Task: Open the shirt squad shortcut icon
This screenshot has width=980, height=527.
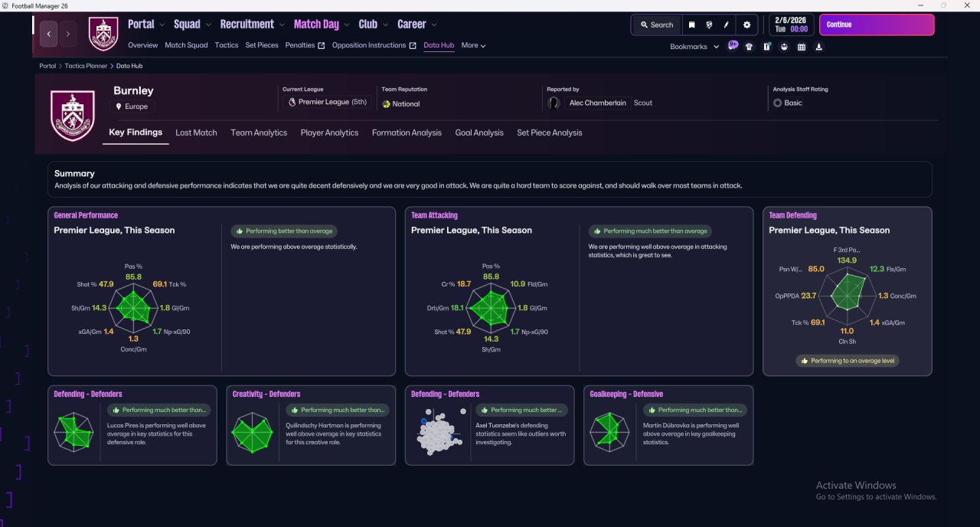Action: (x=749, y=47)
